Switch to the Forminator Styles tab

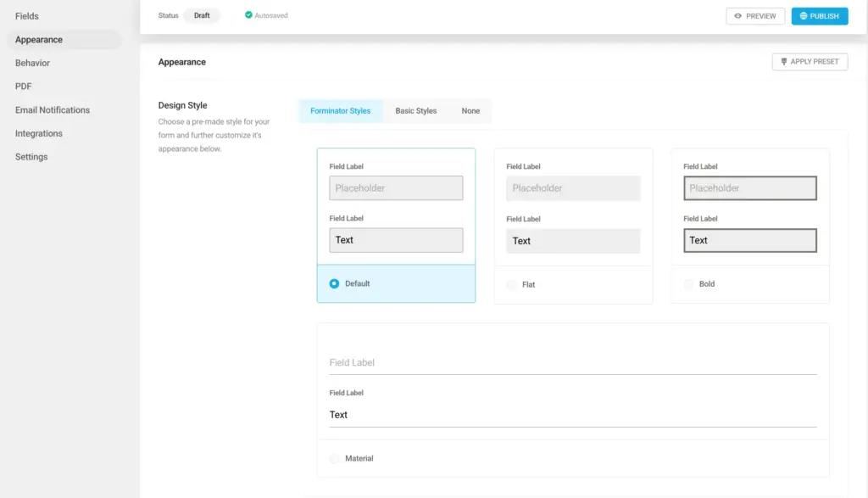click(340, 111)
